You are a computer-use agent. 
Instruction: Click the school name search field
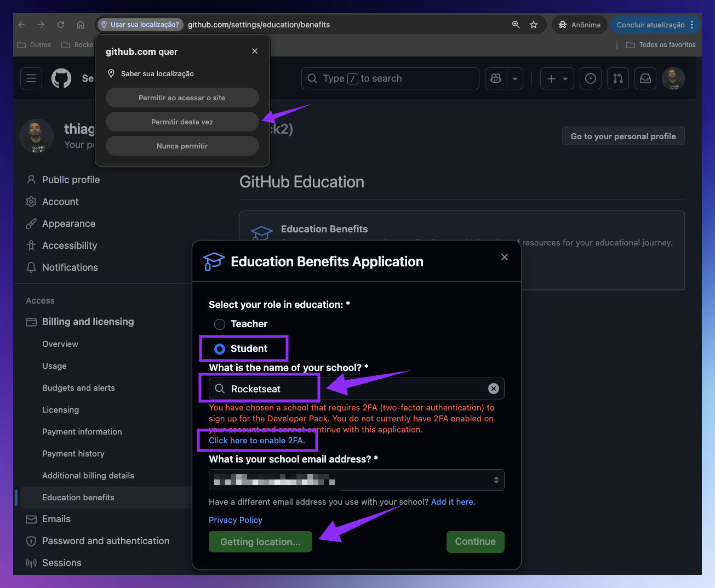(357, 389)
